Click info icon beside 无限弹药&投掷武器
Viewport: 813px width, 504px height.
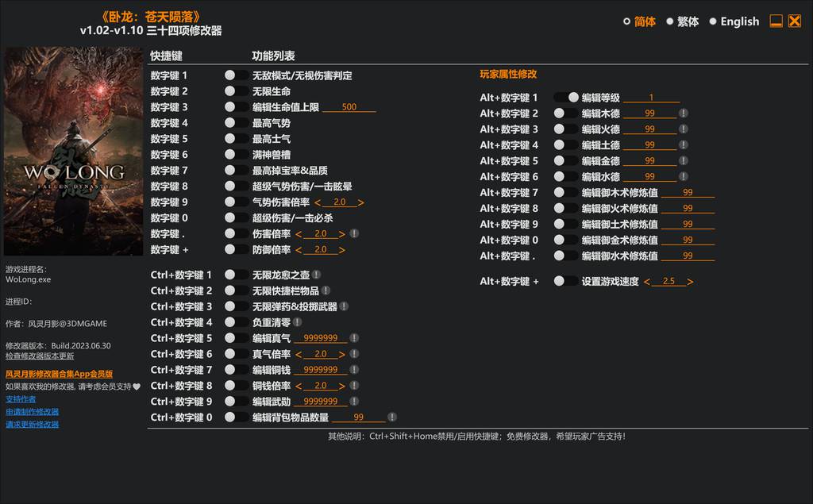coord(344,306)
